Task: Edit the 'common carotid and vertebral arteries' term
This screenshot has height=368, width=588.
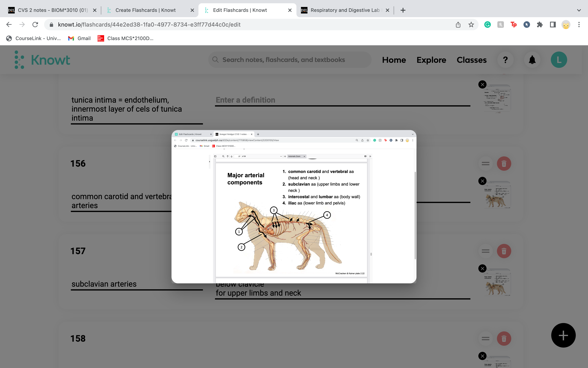Action: [121, 201]
